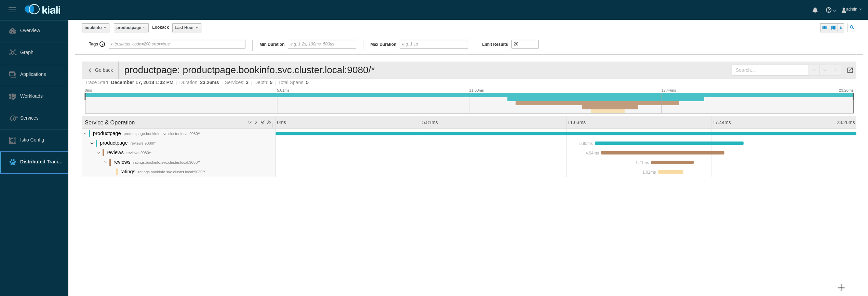This screenshot has width=868, height=296.
Task: Collapse reviews ratings.bookinfo span
Action: [x=106, y=162]
